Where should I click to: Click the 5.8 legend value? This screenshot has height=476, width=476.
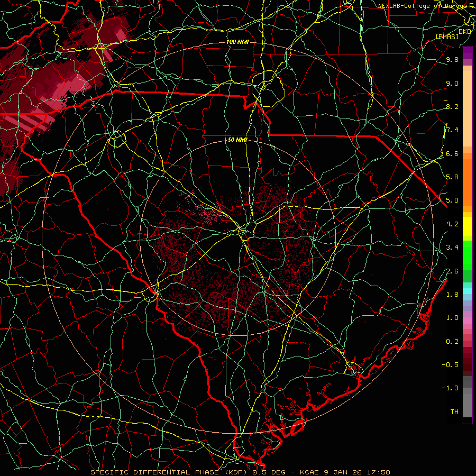click(452, 177)
